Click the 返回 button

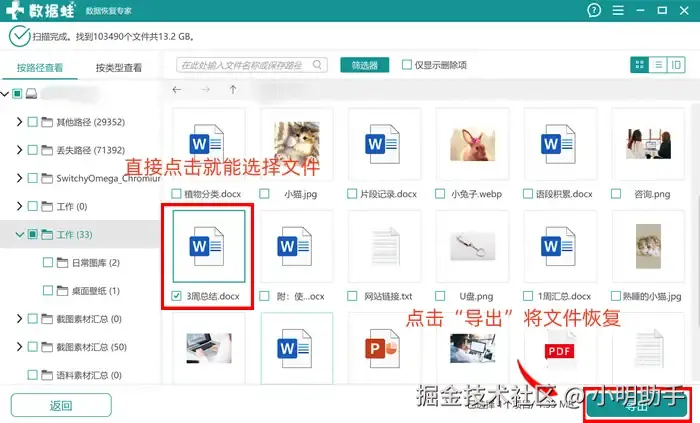pos(61,405)
